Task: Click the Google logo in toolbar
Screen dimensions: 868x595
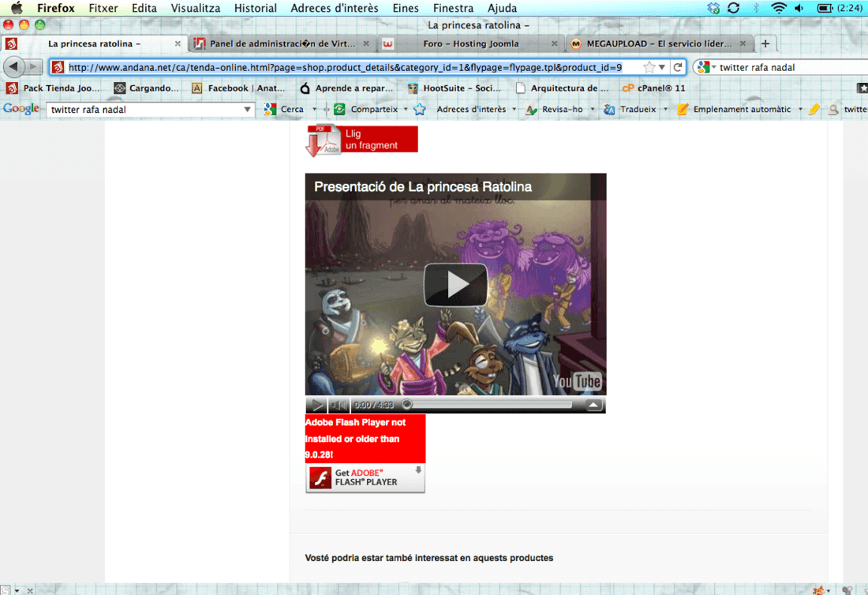Action: (21, 108)
